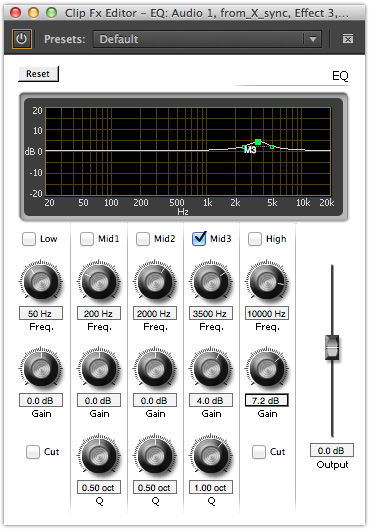Click the 1.00 oct Q field

coord(211,488)
